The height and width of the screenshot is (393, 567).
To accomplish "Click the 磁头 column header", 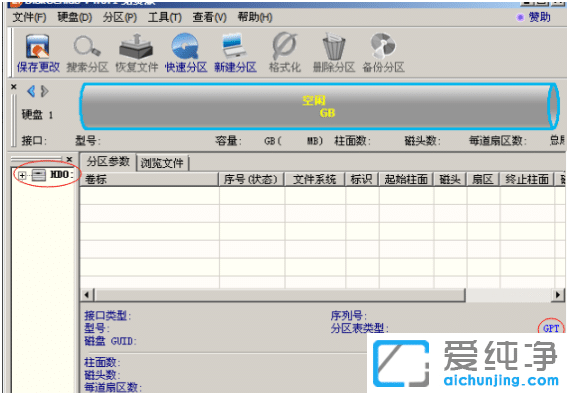I will pos(450,179).
